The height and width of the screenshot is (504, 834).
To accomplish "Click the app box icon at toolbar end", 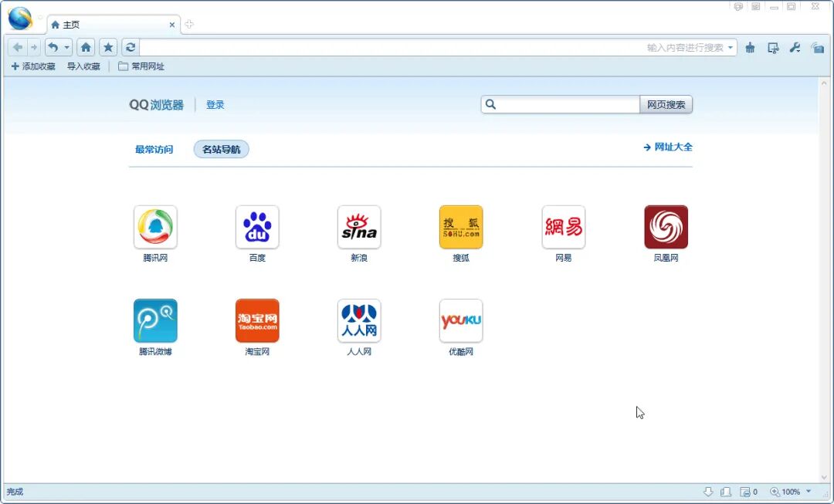I will [x=818, y=48].
